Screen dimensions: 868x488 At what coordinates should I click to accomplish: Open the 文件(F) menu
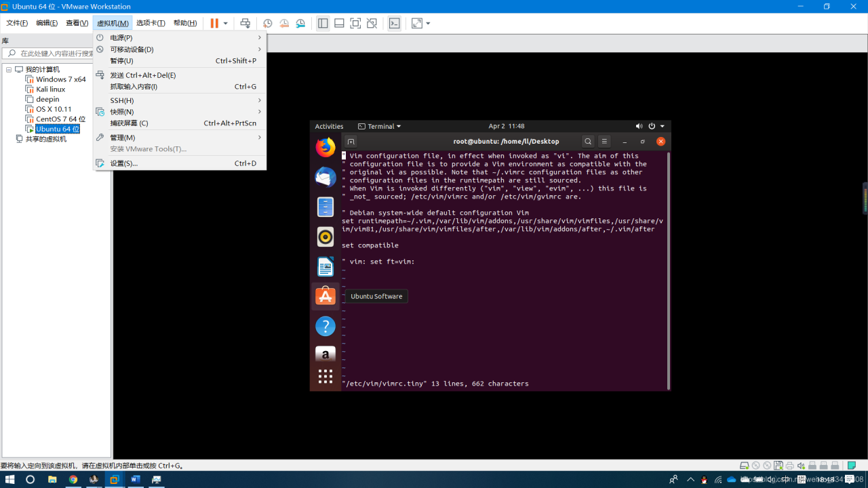[x=17, y=23]
